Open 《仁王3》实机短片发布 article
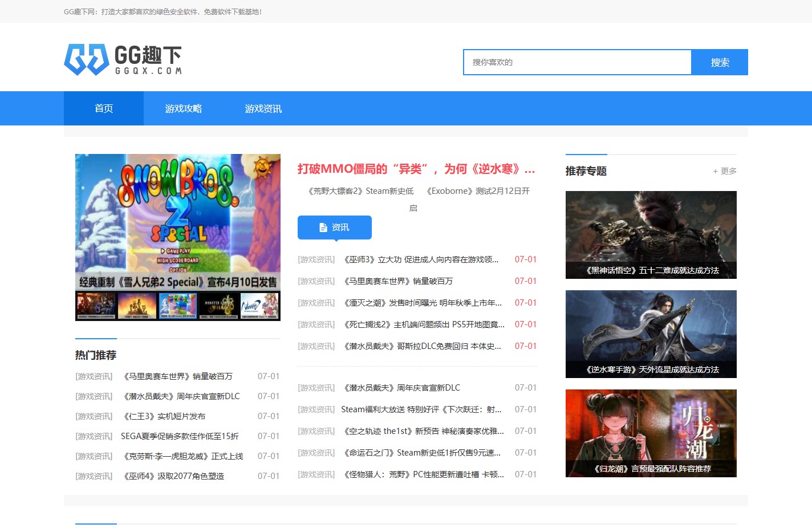 [163, 416]
